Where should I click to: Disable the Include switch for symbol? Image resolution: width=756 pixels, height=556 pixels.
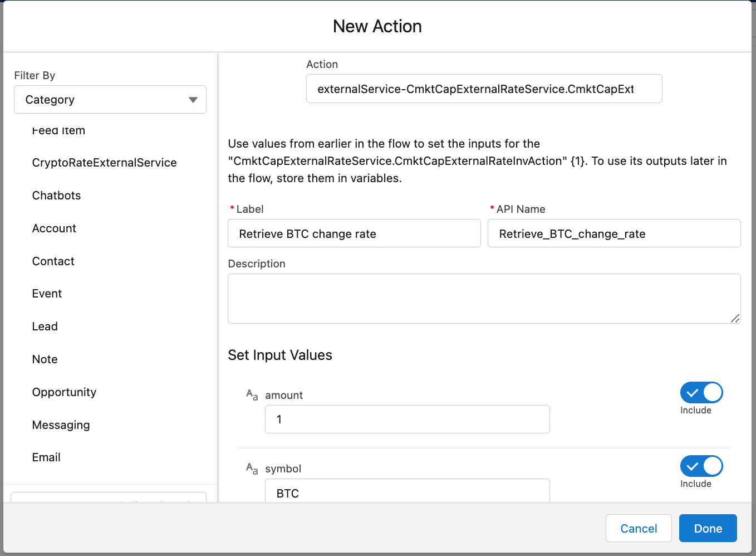click(x=701, y=466)
